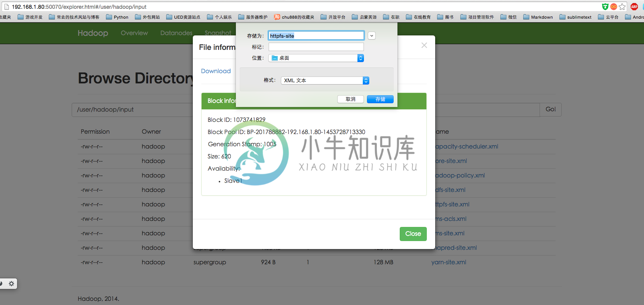Viewport: 644px width, 305px height.
Task: Open the Overview tab in Hadoop navbar
Action: pyautogui.click(x=134, y=33)
